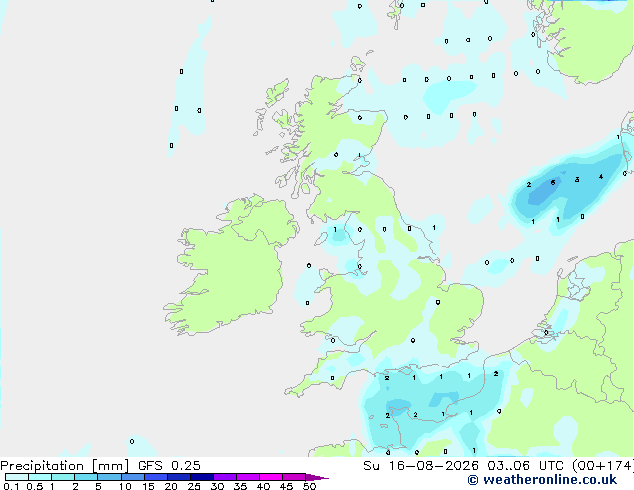The image size is (634, 490).
Task: Click the '50' legend scale label
Action: 309,486
